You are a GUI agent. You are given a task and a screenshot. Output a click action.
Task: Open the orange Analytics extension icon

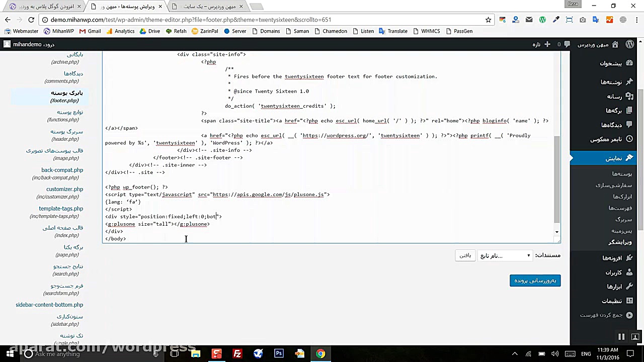pos(609,20)
